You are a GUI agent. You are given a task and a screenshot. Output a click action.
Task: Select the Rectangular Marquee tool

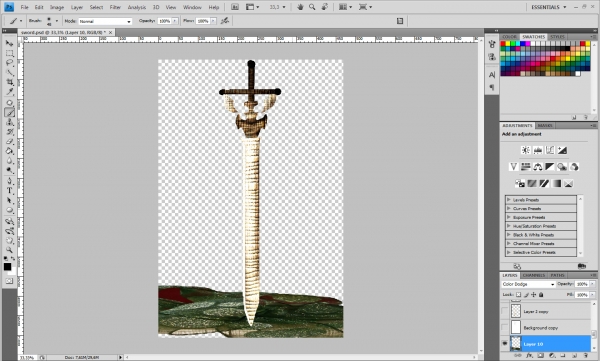[9, 53]
